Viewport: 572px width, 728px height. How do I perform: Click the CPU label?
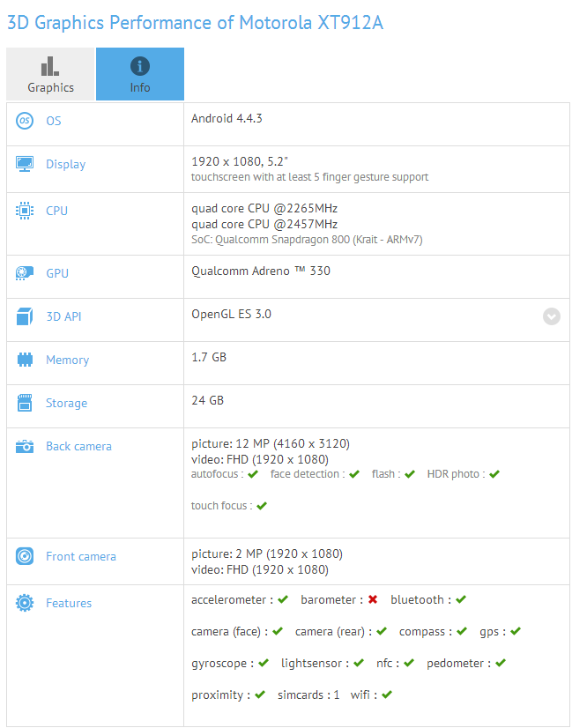56,211
